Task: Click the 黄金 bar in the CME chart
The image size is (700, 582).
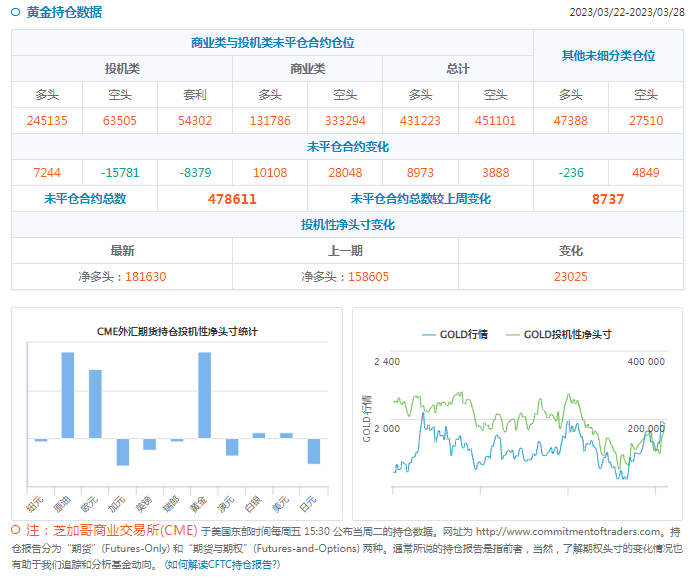Action: coord(204,395)
